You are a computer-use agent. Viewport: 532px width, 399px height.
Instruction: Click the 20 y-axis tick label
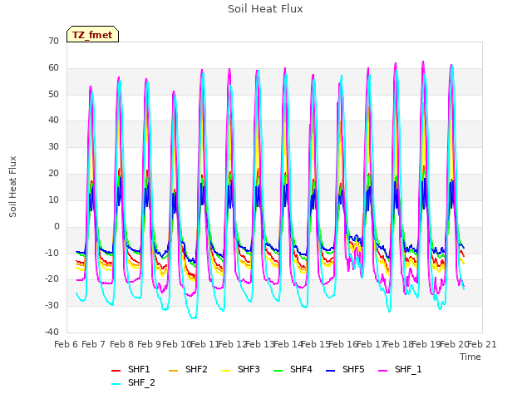pos(53,174)
